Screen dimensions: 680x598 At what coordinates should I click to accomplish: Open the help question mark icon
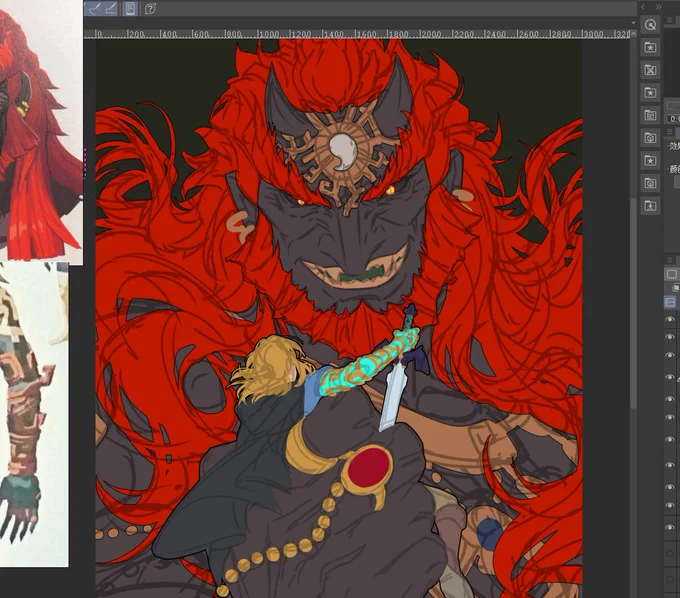pyautogui.click(x=150, y=8)
